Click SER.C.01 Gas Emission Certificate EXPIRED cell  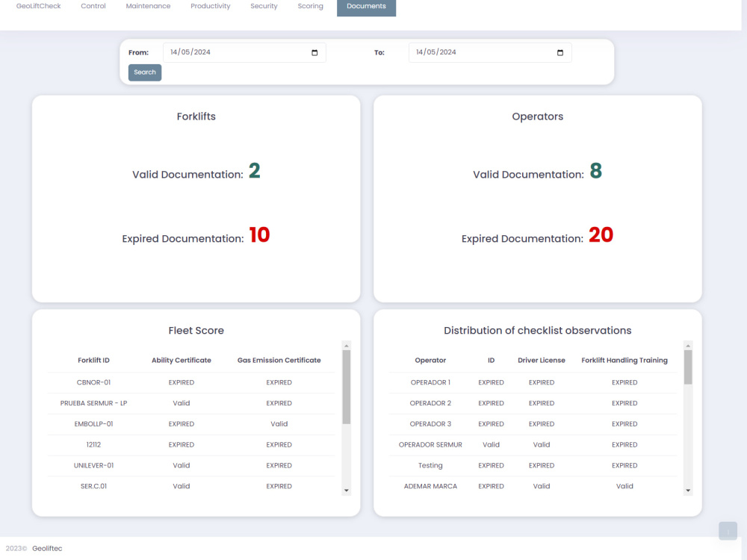[279, 486]
